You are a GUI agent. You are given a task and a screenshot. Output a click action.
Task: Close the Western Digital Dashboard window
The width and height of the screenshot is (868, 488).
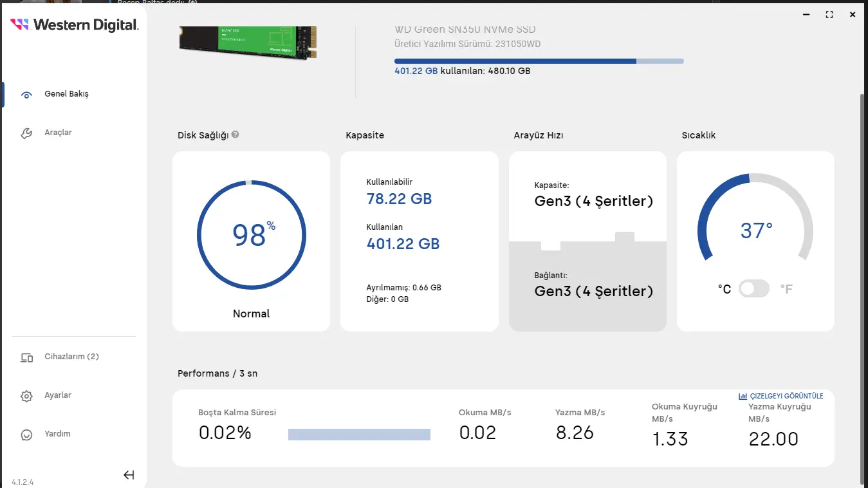click(x=853, y=15)
